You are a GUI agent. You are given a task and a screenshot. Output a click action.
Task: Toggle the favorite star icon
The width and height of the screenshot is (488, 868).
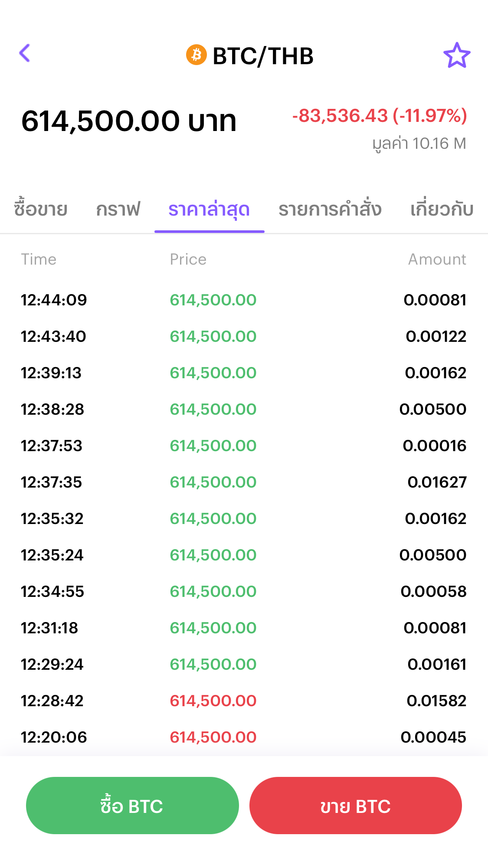tap(456, 56)
